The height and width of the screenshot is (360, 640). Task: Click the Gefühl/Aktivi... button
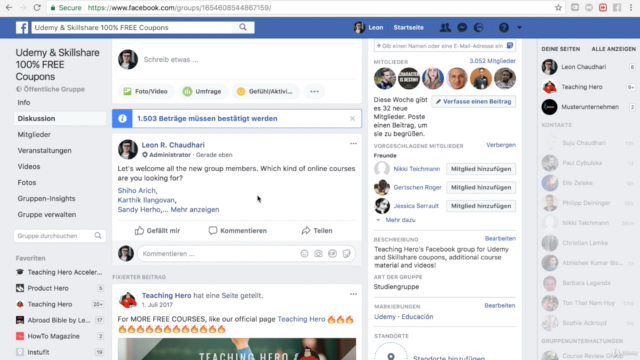(x=265, y=91)
